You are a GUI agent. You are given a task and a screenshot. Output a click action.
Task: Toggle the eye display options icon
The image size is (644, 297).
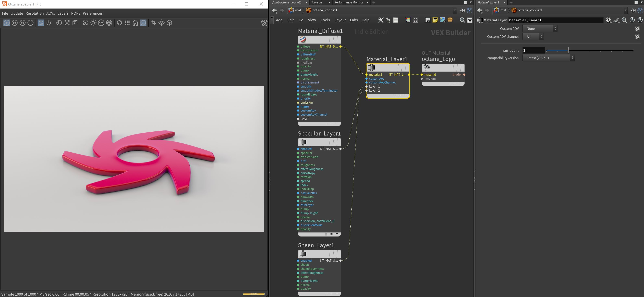tap(470, 20)
